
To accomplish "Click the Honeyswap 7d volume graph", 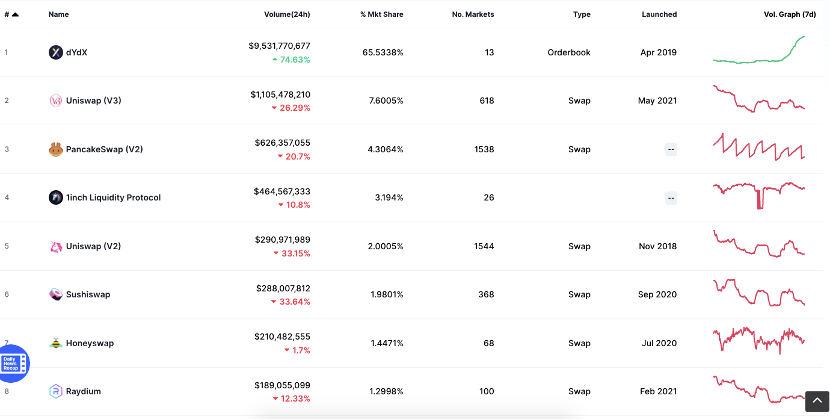I will 759,339.
